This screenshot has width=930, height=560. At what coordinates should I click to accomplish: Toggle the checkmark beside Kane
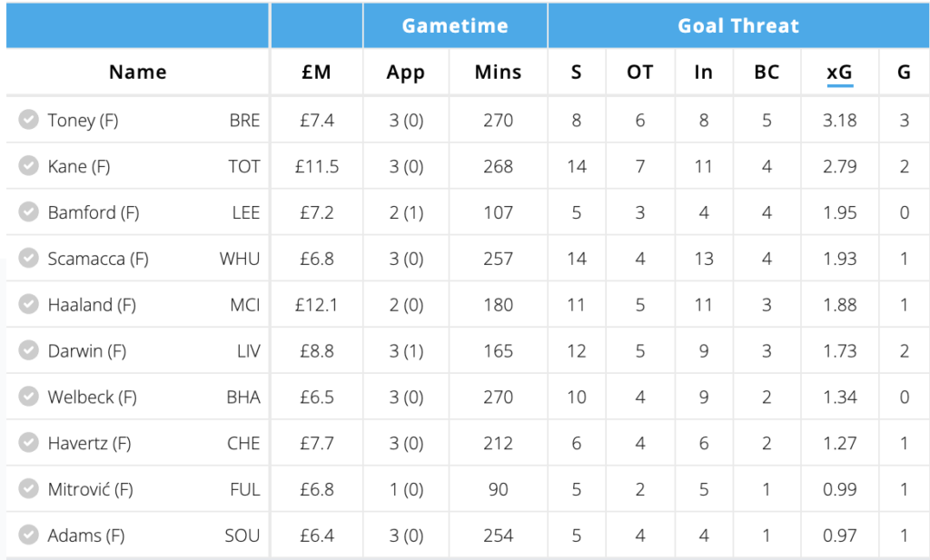point(29,166)
